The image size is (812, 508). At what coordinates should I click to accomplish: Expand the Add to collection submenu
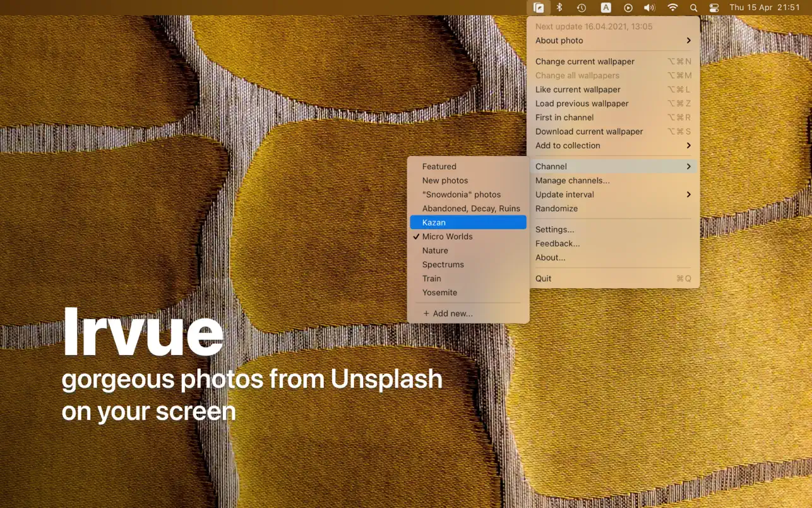coord(612,145)
